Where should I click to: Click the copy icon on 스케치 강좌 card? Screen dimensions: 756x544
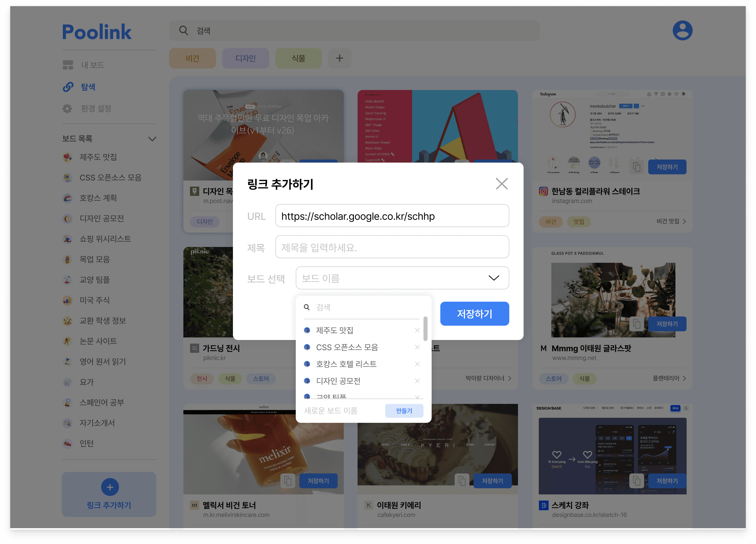(x=636, y=481)
